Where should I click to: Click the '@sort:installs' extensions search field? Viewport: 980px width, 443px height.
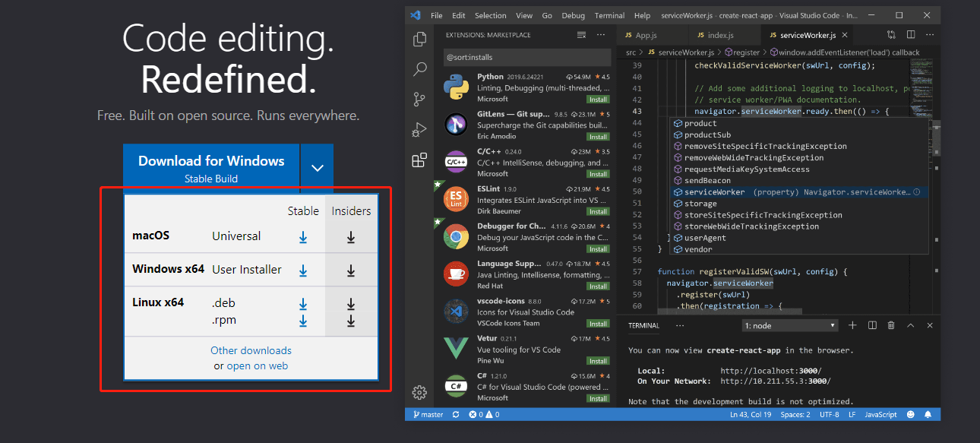527,57
